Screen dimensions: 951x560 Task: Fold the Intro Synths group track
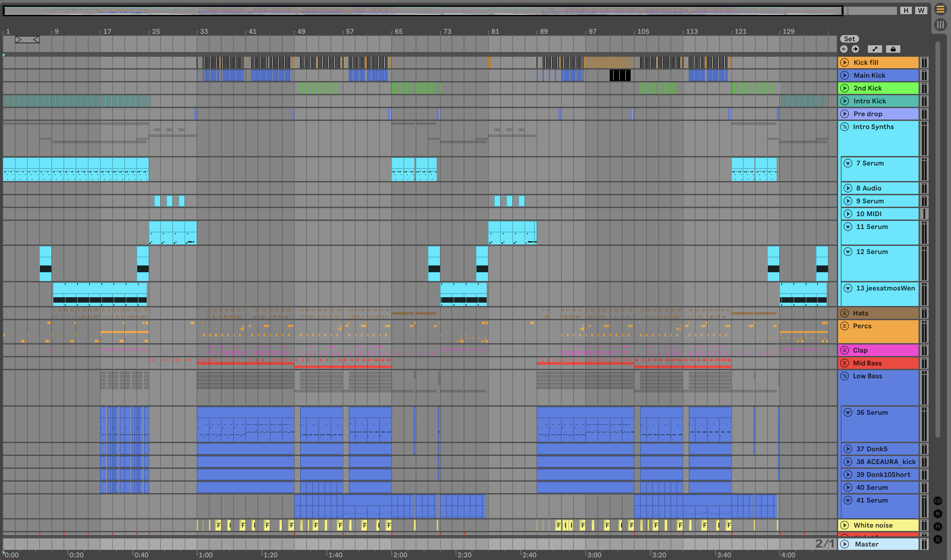pyautogui.click(x=845, y=127)
